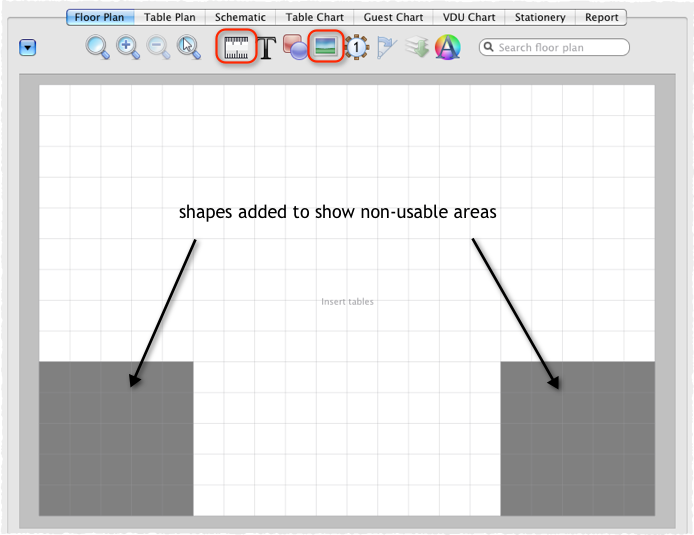Select the zoom to selection pointer icon
This screenshot has height=535, width=694.
(188, 47)
